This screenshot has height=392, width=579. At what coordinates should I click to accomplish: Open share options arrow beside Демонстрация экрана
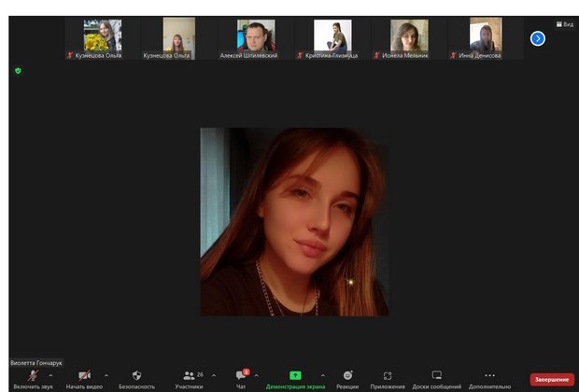click(x=323, y=375)
